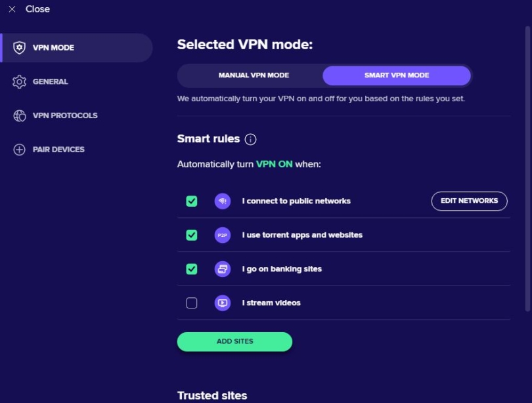
Task: Go to the Pair Devices section
Action: click(58, 150)
